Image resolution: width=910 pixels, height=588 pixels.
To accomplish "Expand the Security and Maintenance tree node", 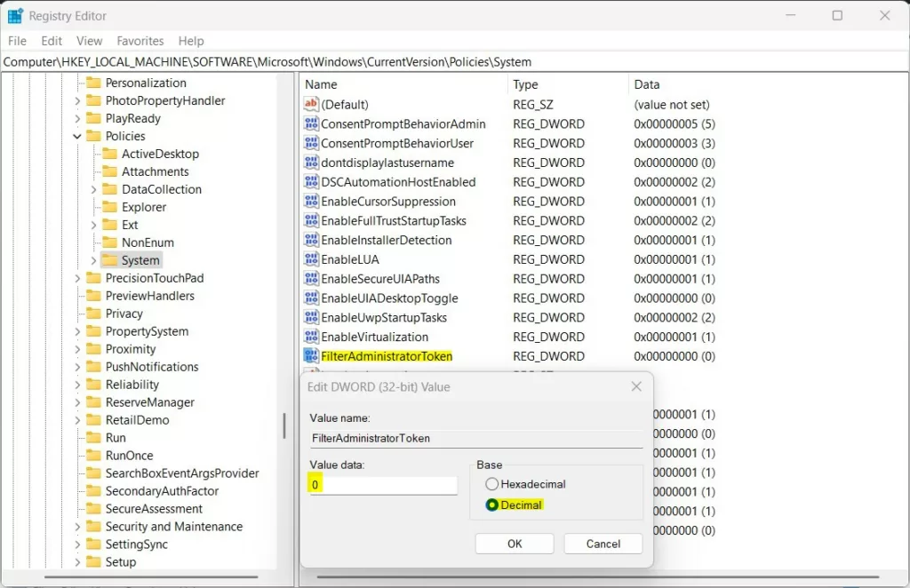I will (x=77, y=527).
